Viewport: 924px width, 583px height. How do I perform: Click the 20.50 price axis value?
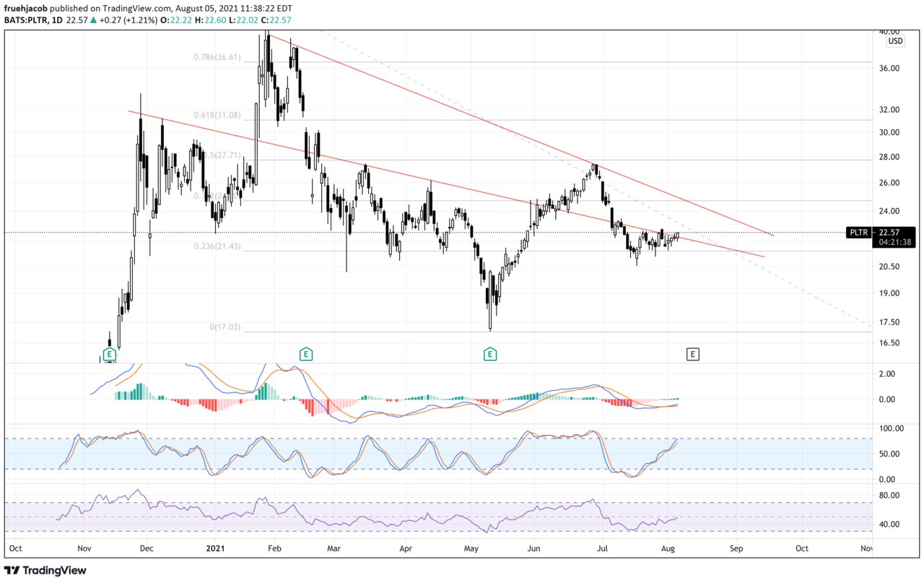(x=889, y=267)
